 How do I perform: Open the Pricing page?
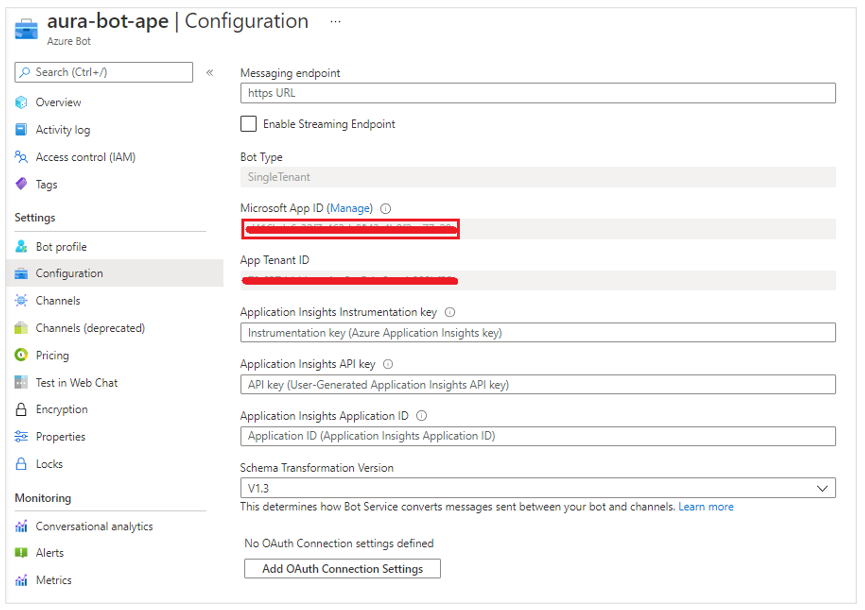click(52, 355)
